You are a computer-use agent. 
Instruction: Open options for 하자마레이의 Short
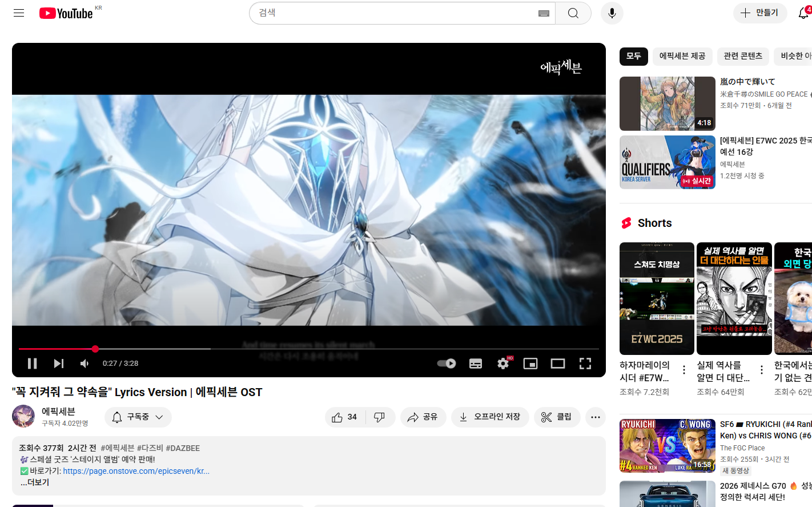[x=684, y=370]
